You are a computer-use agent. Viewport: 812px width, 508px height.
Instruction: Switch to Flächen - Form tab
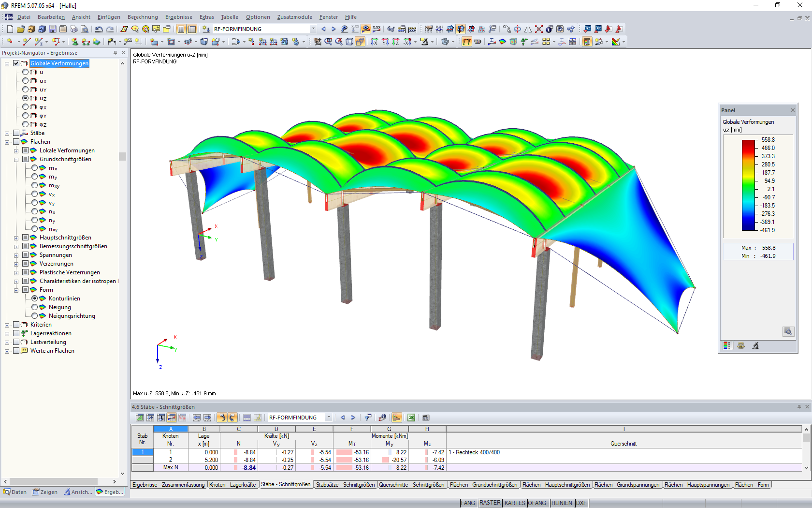[x=752, y=485]
